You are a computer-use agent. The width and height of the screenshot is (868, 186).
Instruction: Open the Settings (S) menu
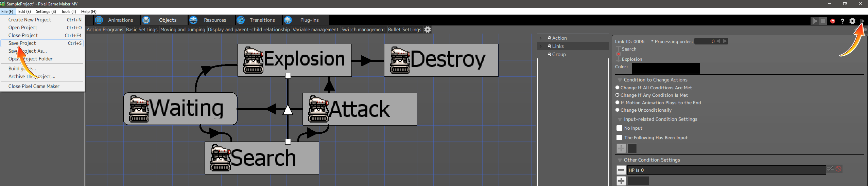[46, 11]
